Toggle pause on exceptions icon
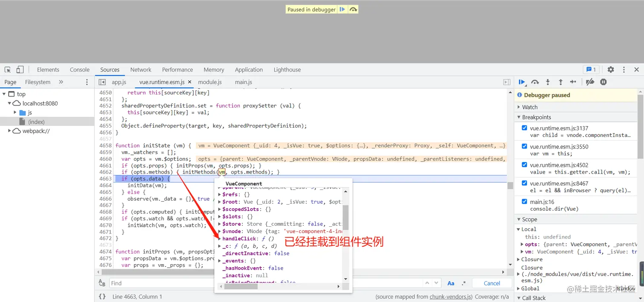 604,82
